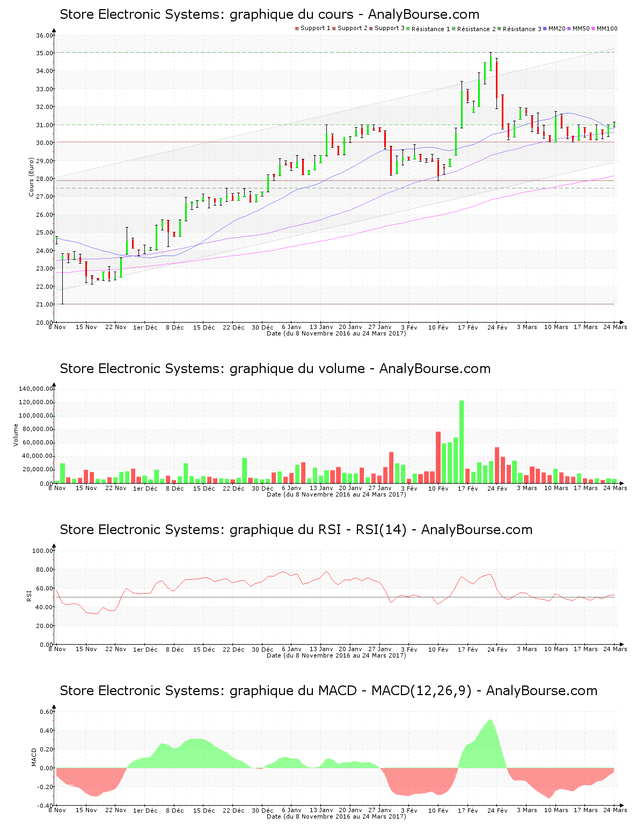Select the Résistance 1 legend label
644x832 pixels.
[431, 29]
